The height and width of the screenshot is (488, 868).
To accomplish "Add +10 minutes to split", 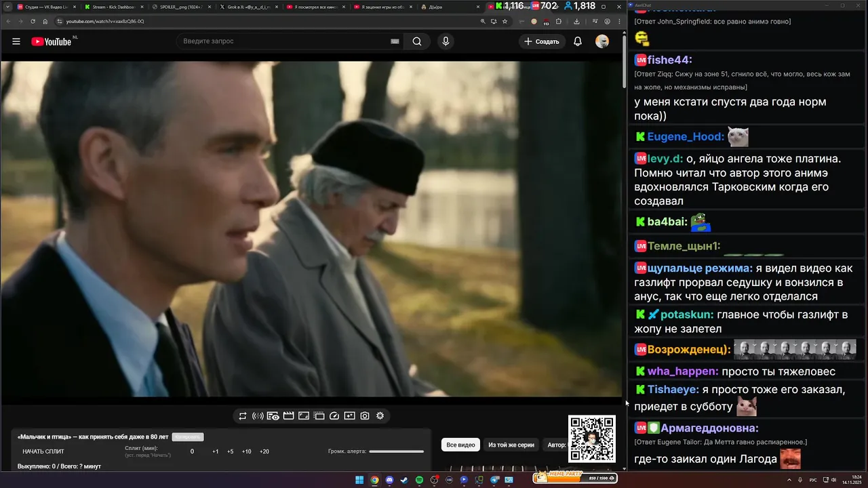I will pos(247,451).
